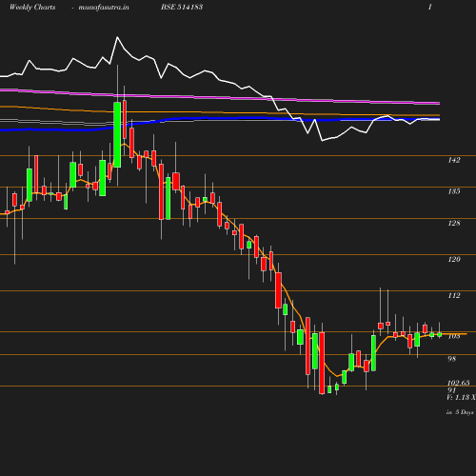Click the 'V: 1.13 X' volume text
The image size is (476, 476).
coord(462,397)
